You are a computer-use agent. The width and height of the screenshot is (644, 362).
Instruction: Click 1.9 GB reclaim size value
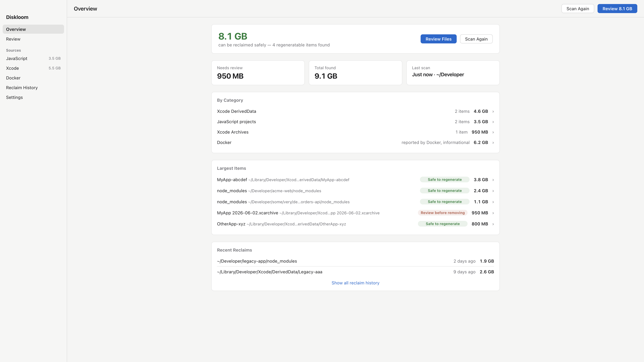tap(487, 261)
